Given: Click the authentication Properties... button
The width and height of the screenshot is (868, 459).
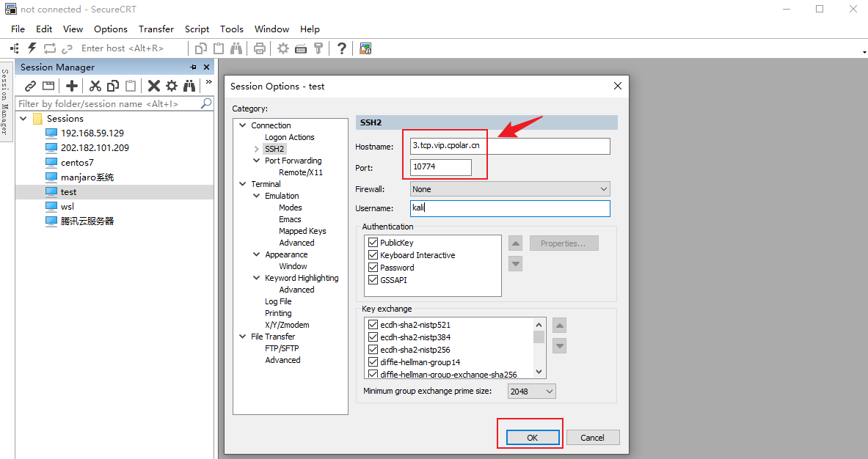Looking at the screenshot, I should point(564,243).
